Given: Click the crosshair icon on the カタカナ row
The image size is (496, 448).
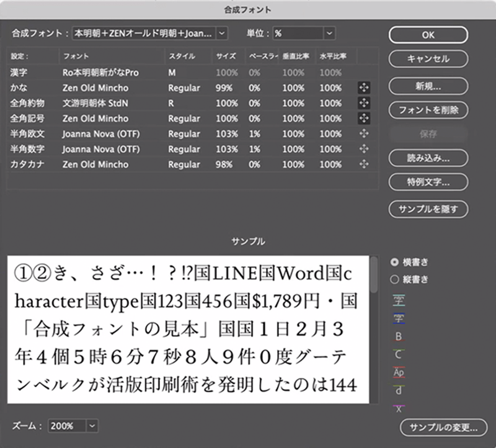Looking at the screenshot, I should [x=364, y=163].
